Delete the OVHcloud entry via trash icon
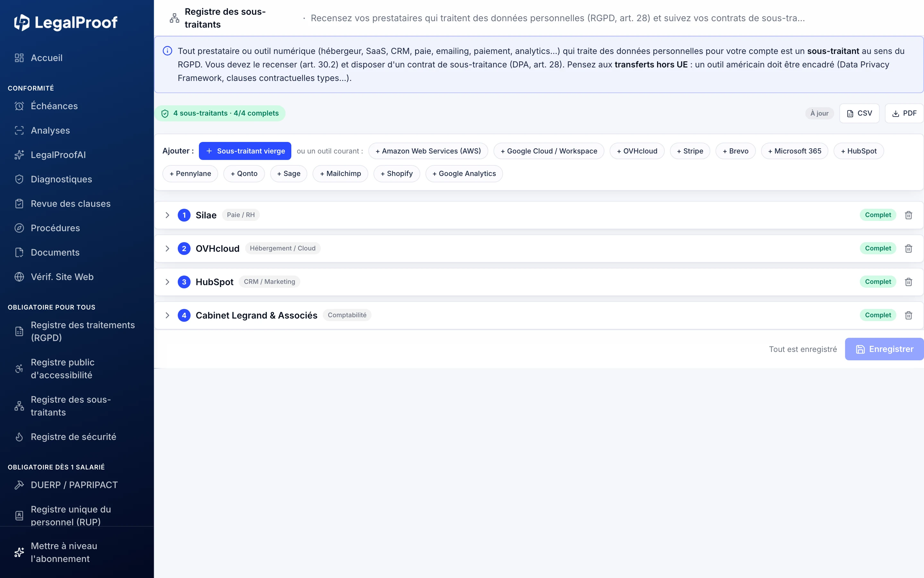 point(909,249)
